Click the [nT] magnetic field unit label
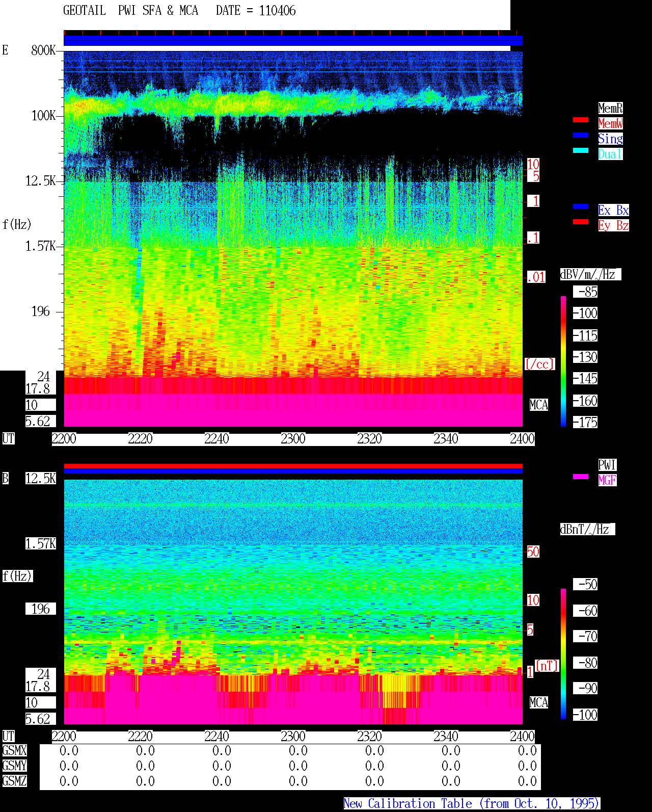Image resolution: width=652 pixels, height=812 pixels. click(547, 666)
